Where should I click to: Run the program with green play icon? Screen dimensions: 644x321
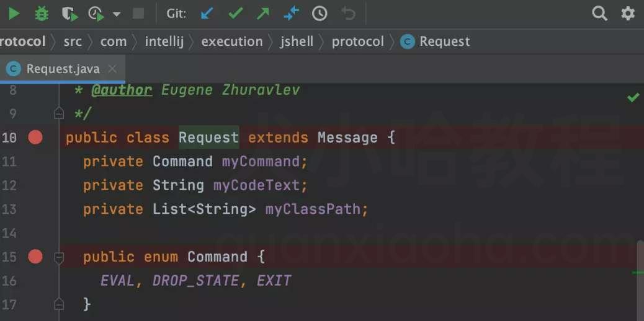[x=14, y=14]
